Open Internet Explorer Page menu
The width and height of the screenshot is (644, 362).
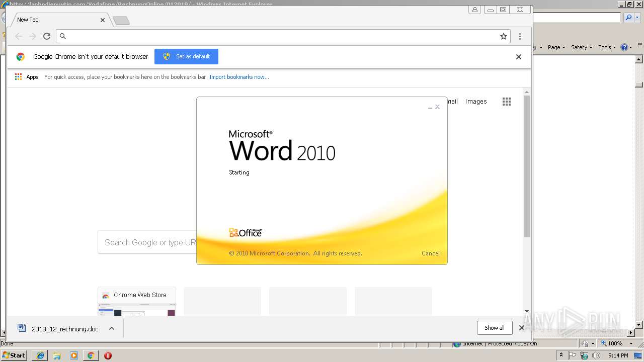click(x=556, y=47)
